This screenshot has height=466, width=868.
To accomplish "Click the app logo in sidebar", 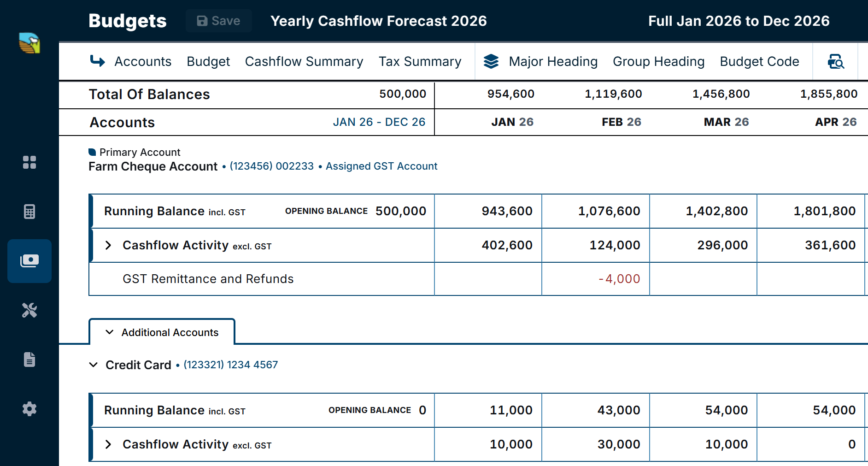I will tap(29, 43).
